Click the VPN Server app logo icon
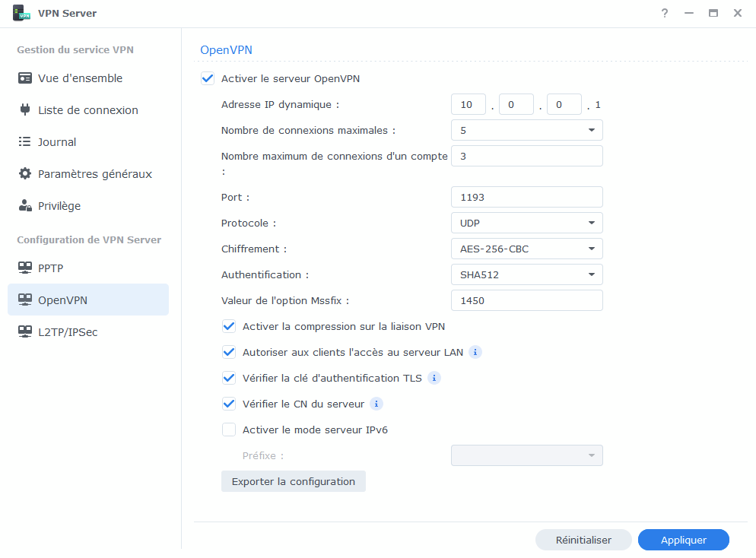Viewport: 756px width, 558px height. pos(21,13)
